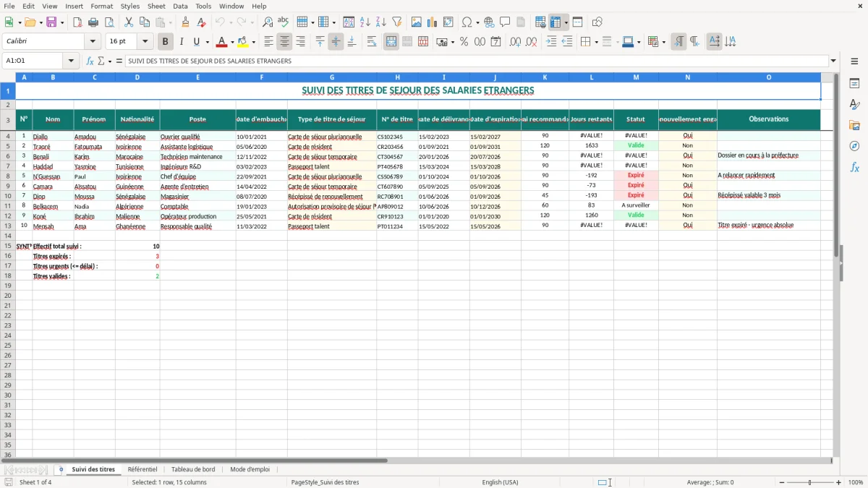Click the Format as Percent icon

coord(464,42)
